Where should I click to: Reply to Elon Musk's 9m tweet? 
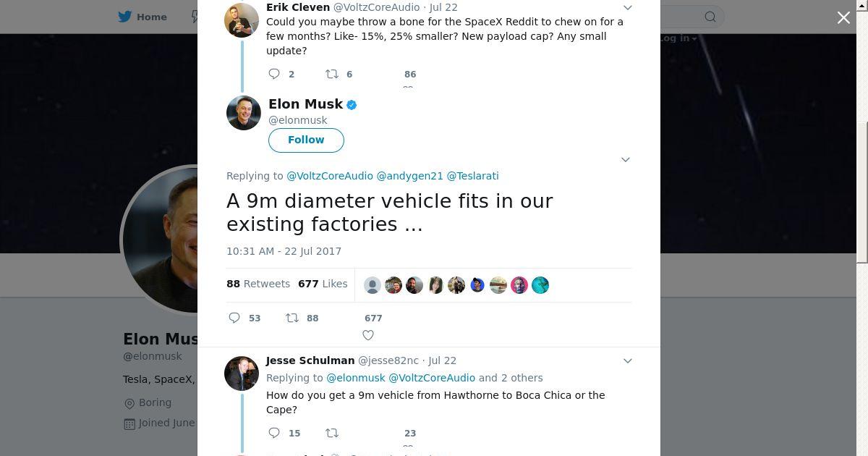(x=234, y=318)
